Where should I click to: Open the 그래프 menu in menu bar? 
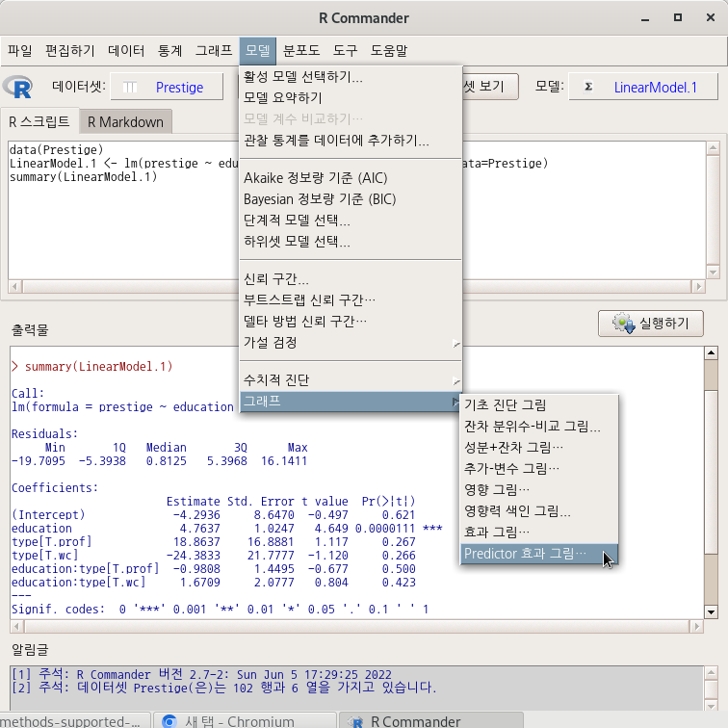[x=214, y=50]
